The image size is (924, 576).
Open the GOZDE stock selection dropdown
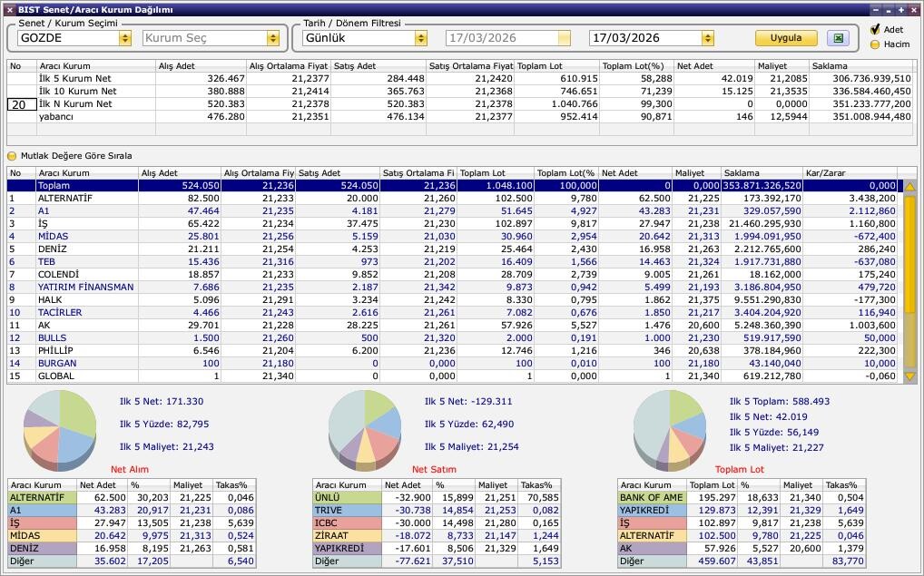pos(124,38)
